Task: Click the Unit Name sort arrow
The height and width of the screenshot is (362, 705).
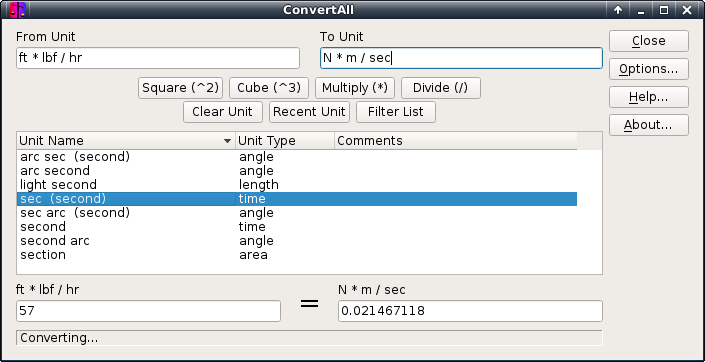Action: pos(228,141)
